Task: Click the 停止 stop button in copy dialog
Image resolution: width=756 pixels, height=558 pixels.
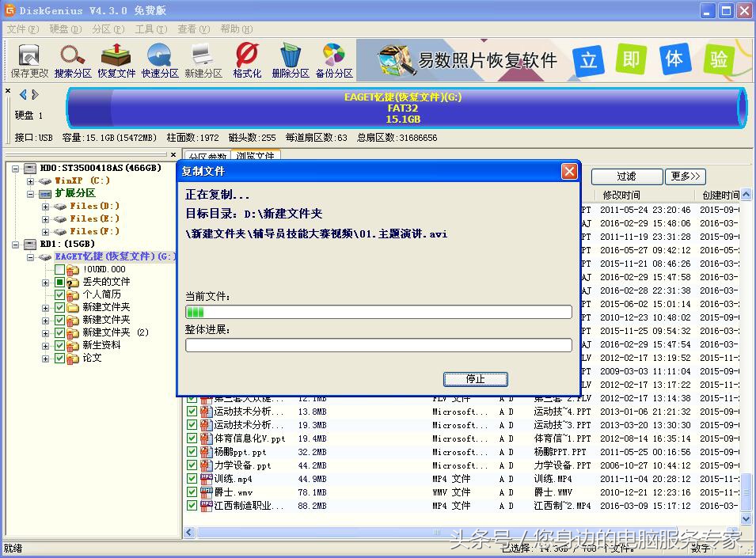Action: (476, 379)
